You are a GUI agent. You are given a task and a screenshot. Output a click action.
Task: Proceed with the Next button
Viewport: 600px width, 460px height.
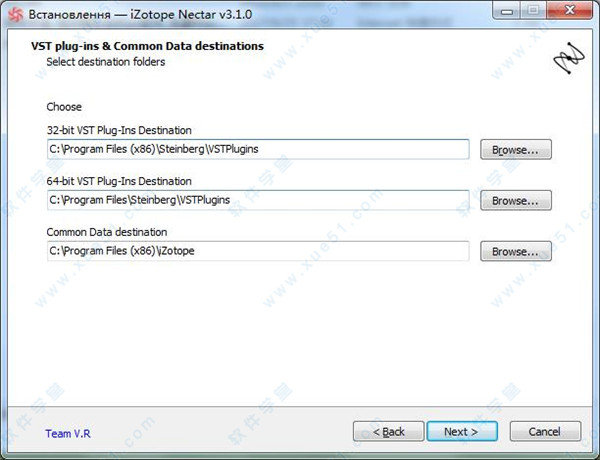point(462,432)
